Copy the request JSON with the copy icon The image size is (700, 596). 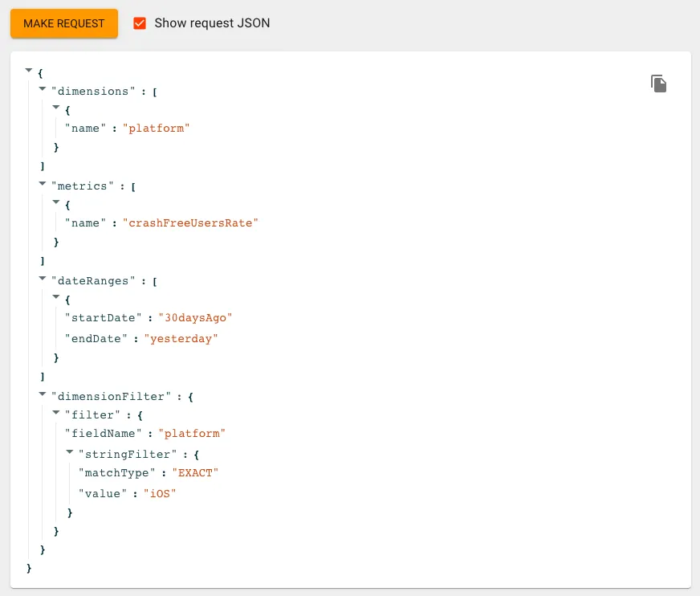point(658,84)
